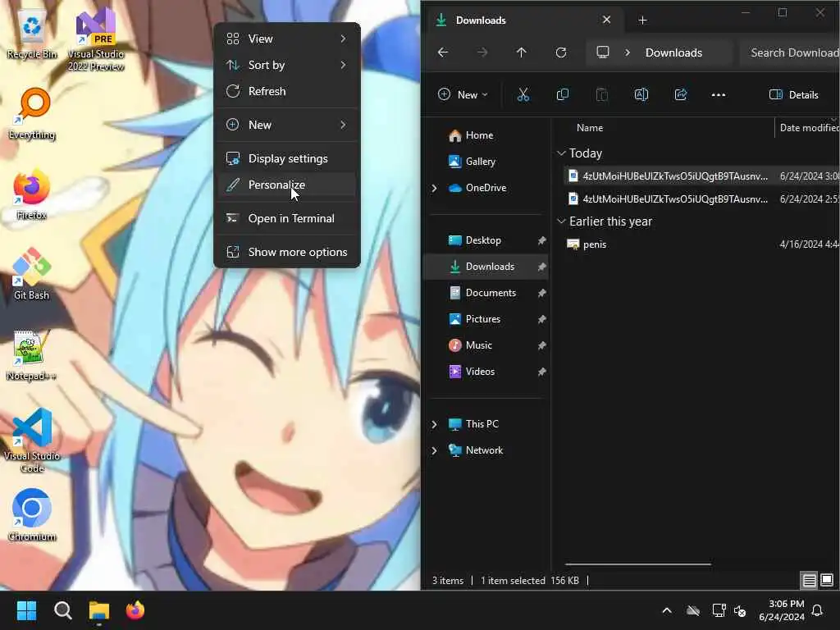840x630 pixels.
Task: Choose Open in Terminal
Action: [x=286, y=218]
